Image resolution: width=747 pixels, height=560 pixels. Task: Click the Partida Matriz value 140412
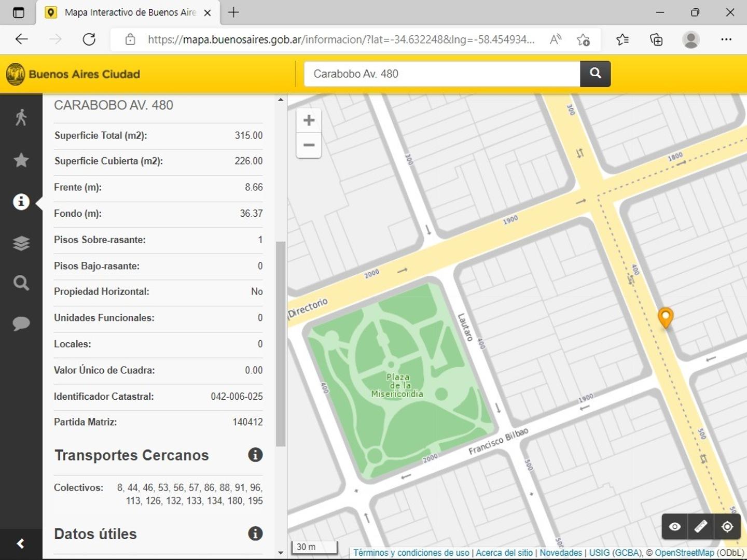click(x=247, y=422)
